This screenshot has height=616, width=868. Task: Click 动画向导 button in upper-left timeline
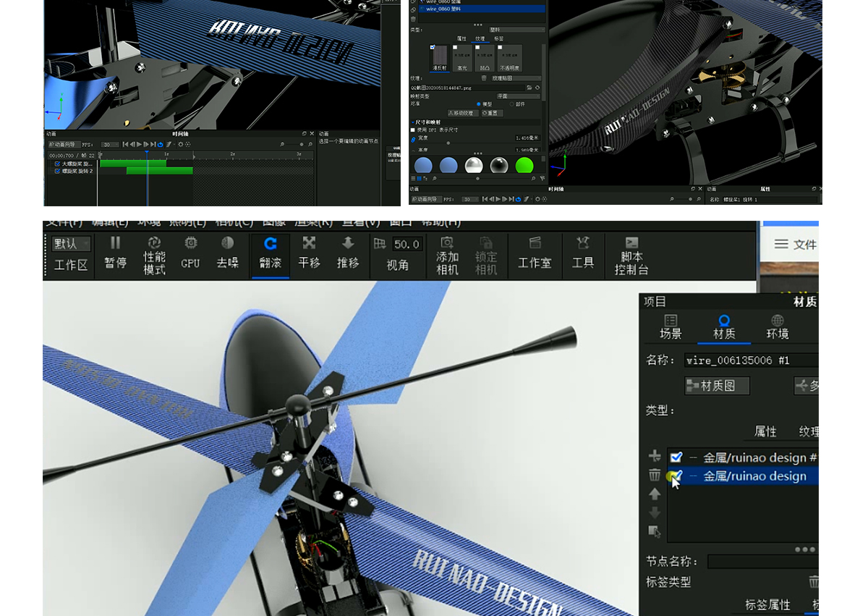pyautogui.click(x=64, y=145)
